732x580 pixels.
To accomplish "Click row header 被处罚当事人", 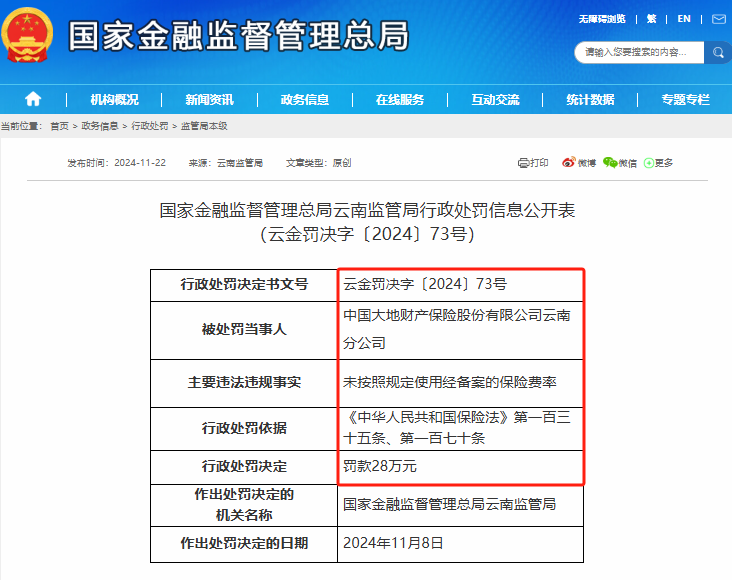I will tap(244, 329).
